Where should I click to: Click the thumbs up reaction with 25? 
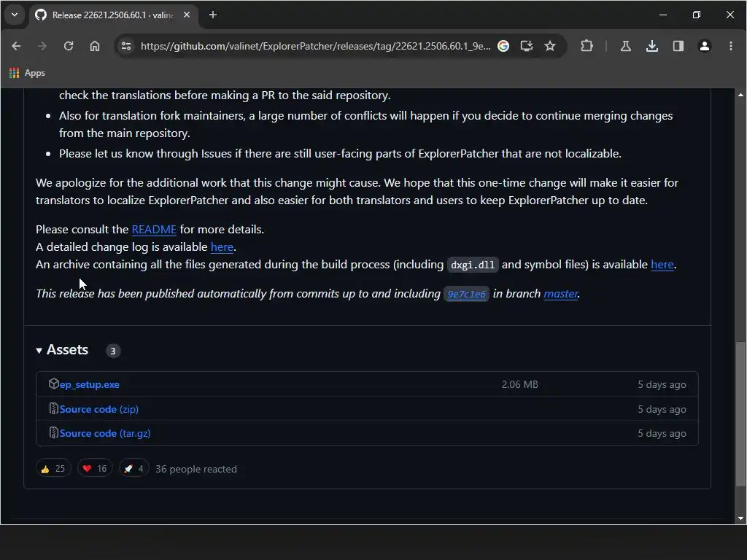pyautogui.click(x=53, y=469)
